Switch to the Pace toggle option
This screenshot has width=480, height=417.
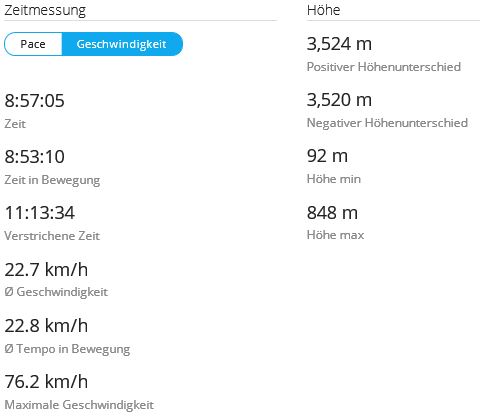[x=33, y=44]
